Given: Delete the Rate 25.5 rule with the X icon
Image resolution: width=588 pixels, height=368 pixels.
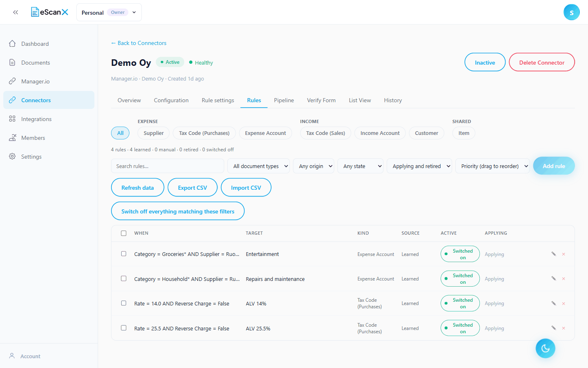Looking at the screenshot, I should (563, 328).
